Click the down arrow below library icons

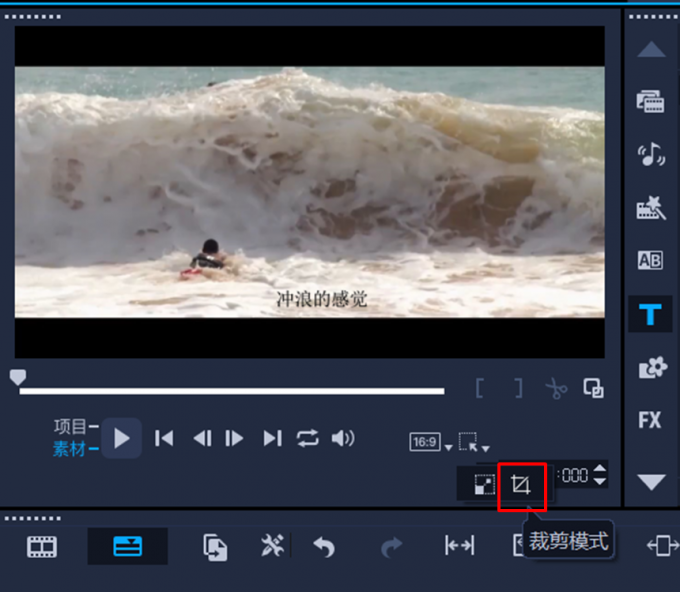pos(651,481)
